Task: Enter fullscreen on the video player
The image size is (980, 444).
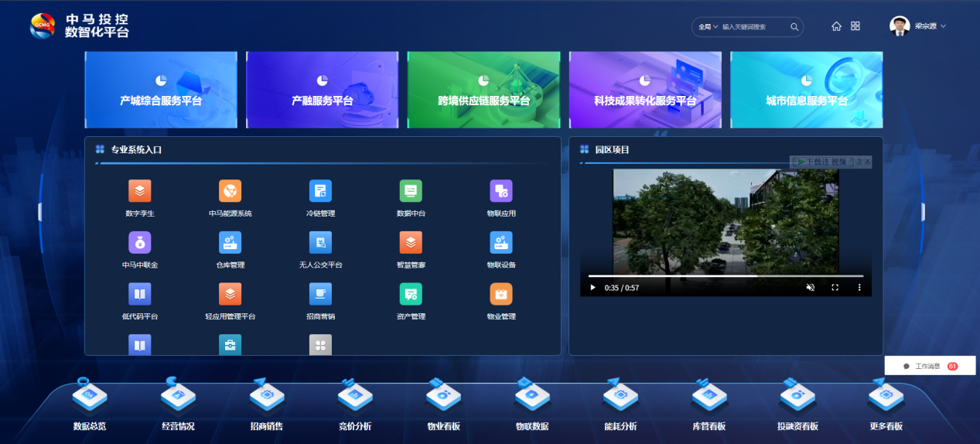Action: (x=835, y=287)
